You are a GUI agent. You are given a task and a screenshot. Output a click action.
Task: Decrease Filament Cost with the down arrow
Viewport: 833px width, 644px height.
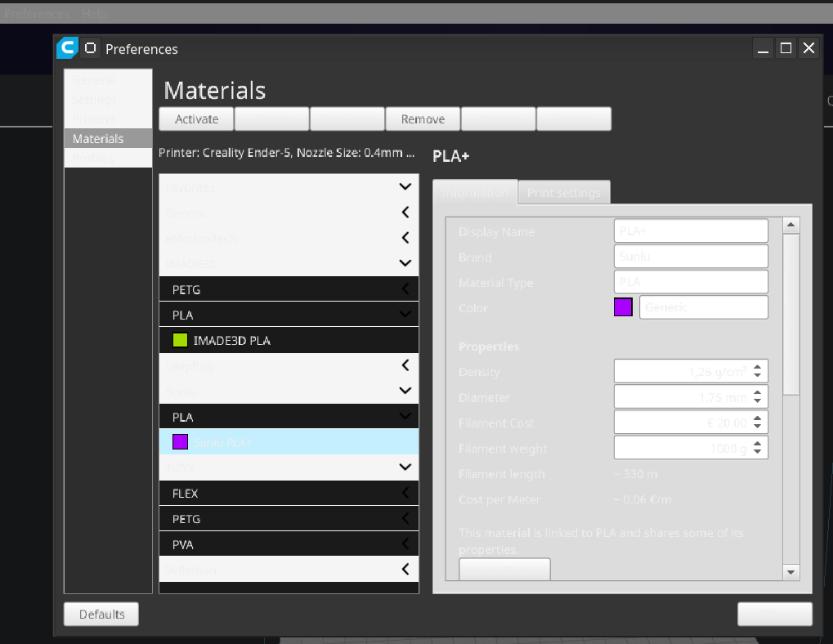coord(758,427)
